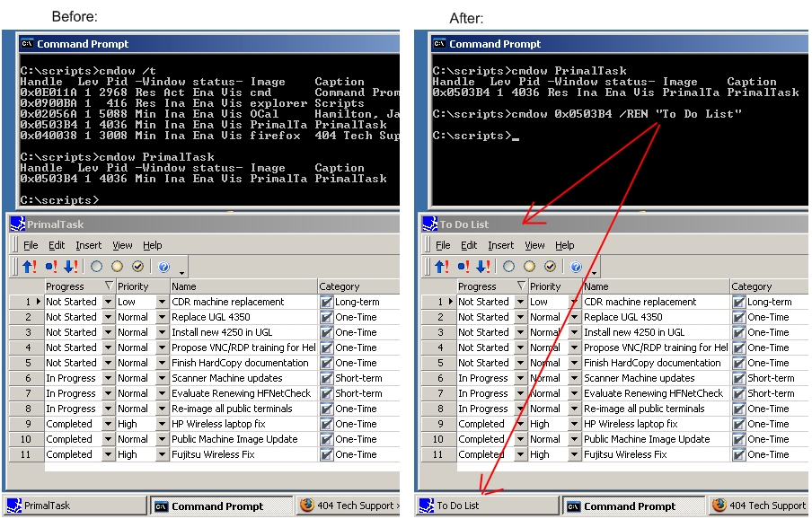Open Help menu in To Do List window
The image size is (812, 519).
(564, 245)
